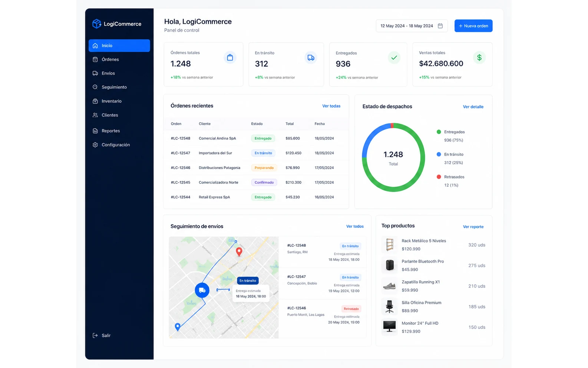Click the Inventario box icon in sidebar
The image size is (588, 368).
95,101
